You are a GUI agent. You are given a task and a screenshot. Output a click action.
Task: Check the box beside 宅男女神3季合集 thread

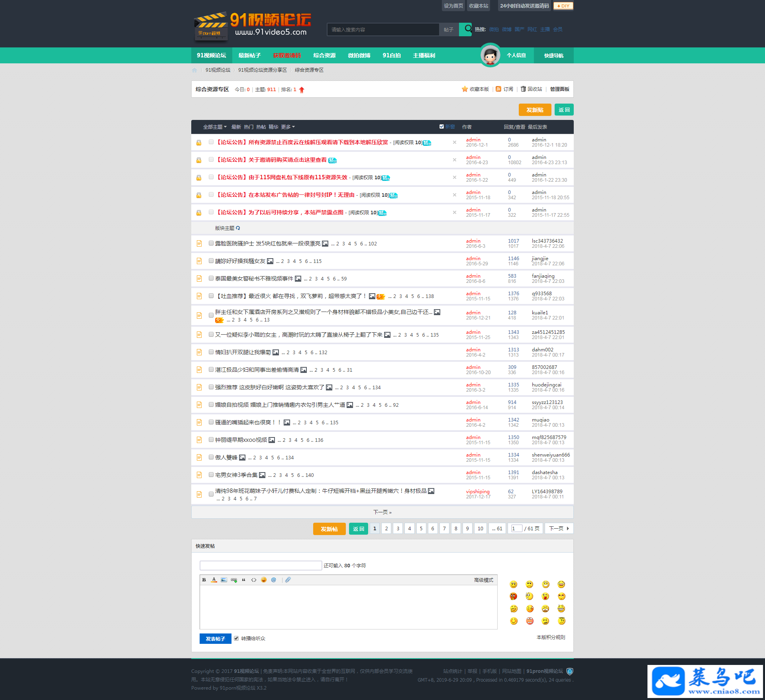click(211, 475)
